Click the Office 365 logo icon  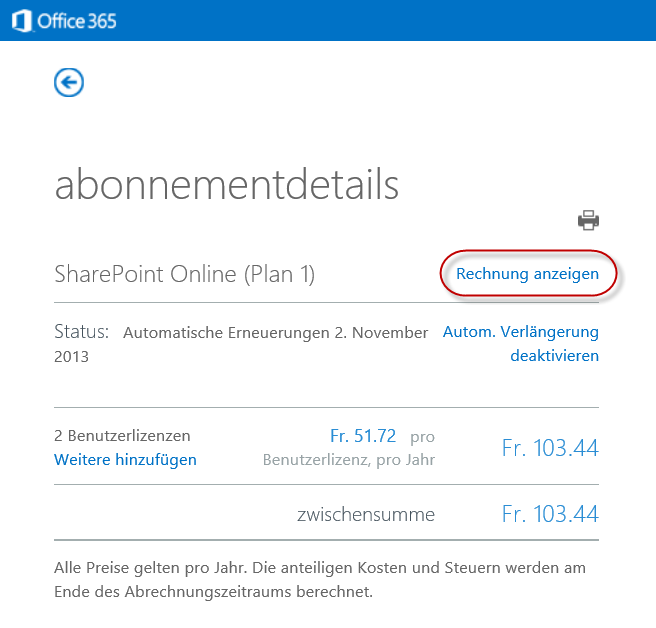[x=22, y=21]
